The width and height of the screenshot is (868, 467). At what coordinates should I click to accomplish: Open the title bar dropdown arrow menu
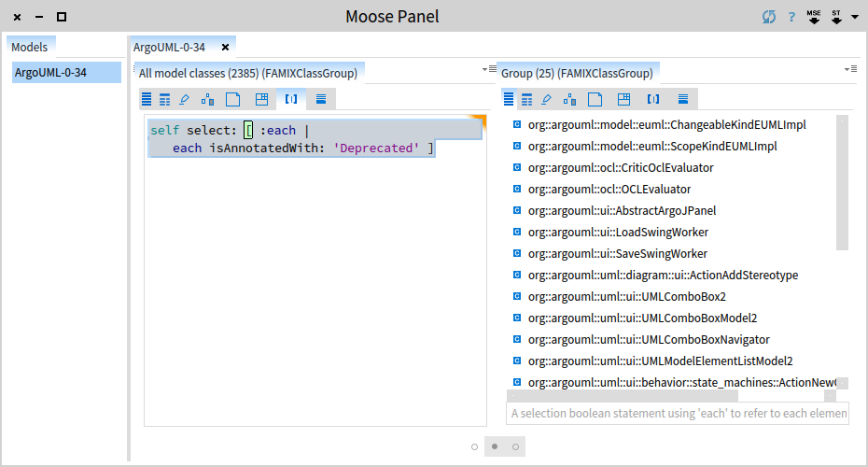tap(854, 17)
